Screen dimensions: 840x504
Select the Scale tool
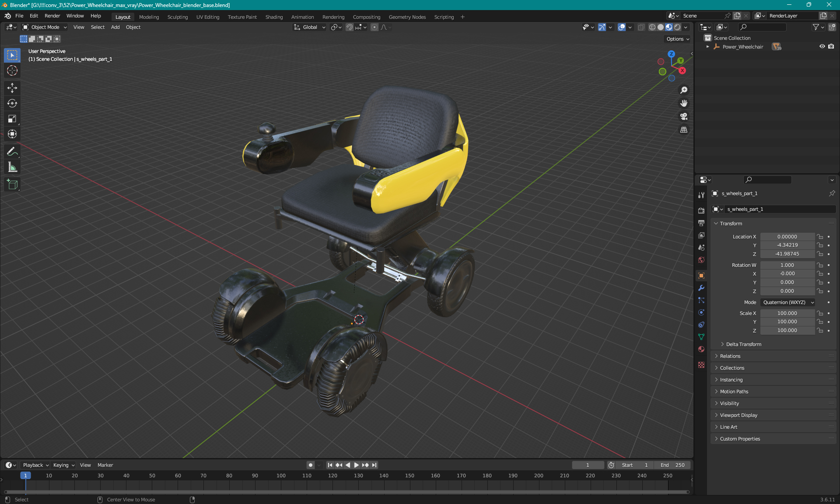[x=12, y=119]
